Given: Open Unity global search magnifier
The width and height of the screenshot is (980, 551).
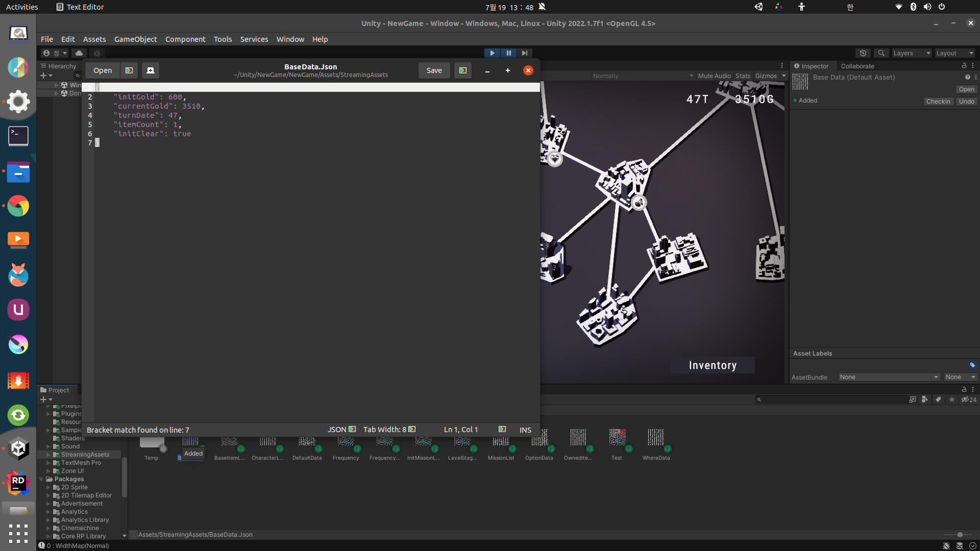Looking at the screenshot, I should [x=881, y=53].
